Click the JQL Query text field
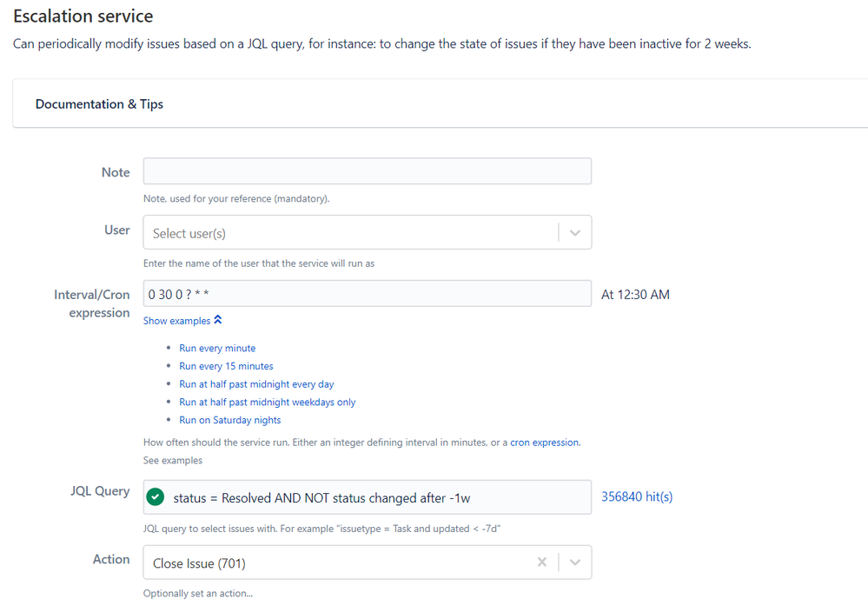This screenshot has height=606, width=868. coord(367,497)
